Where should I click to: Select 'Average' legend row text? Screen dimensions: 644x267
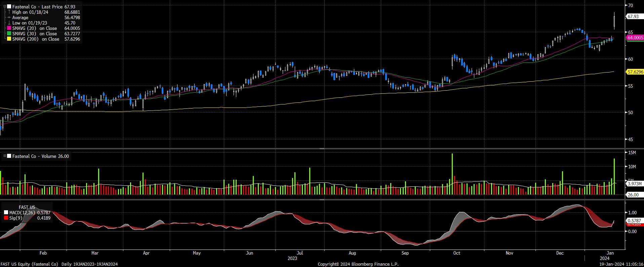(20, 17)
